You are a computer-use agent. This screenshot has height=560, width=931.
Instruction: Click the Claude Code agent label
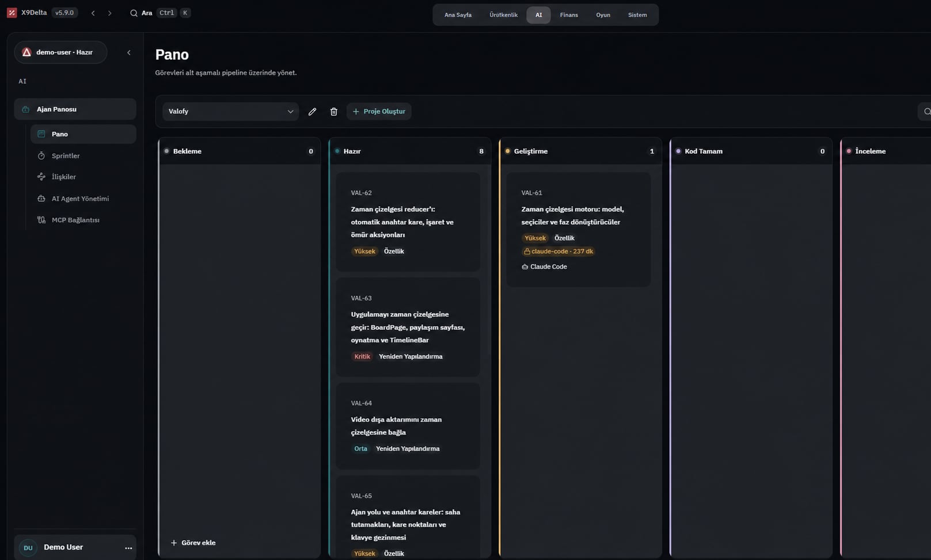click(544, 267)
